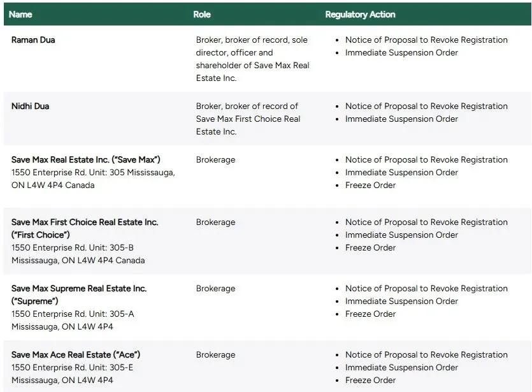The height and width of the screenshot is (392, 532).
Task: Select the name "Nidhi Dua"
Action: [30, 106]
